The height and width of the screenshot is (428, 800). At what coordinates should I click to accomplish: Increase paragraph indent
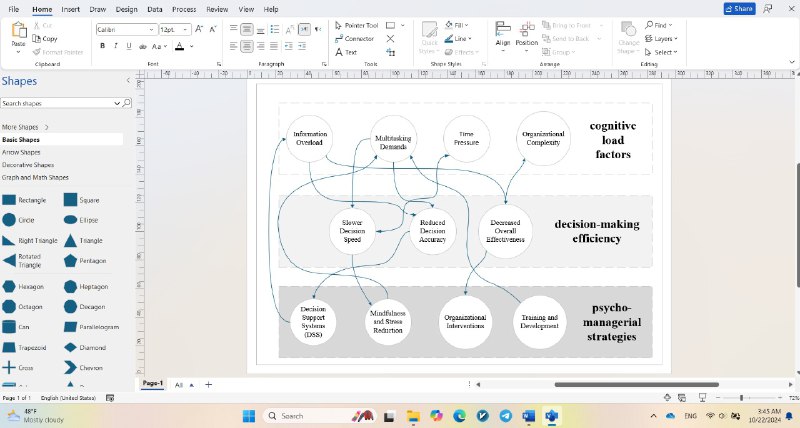pyautogui.click(x=302, y=46)
